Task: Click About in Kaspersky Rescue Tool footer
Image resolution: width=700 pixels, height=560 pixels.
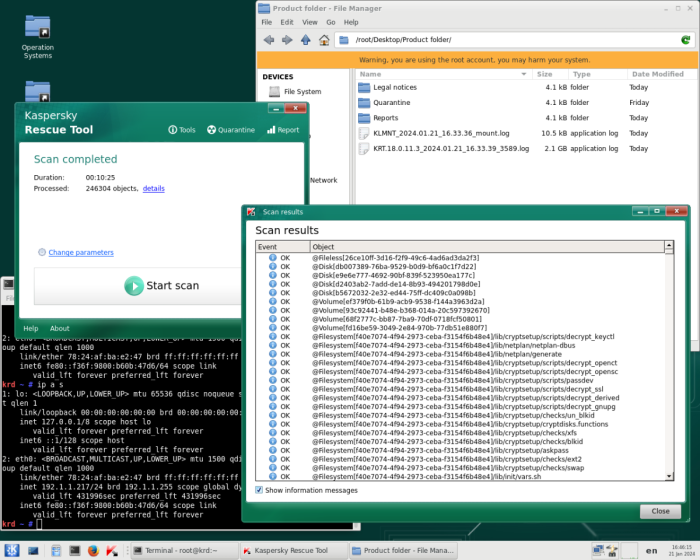Action: tap(59, 328)
